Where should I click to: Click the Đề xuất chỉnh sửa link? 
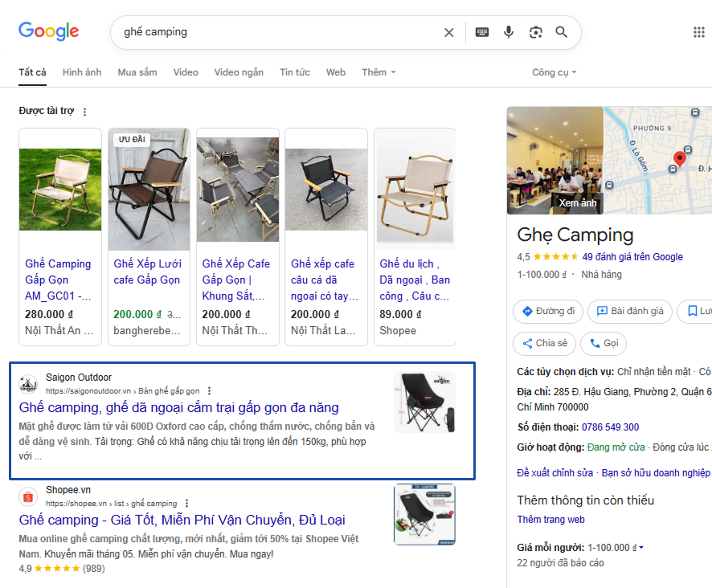[x=554, y=473]
